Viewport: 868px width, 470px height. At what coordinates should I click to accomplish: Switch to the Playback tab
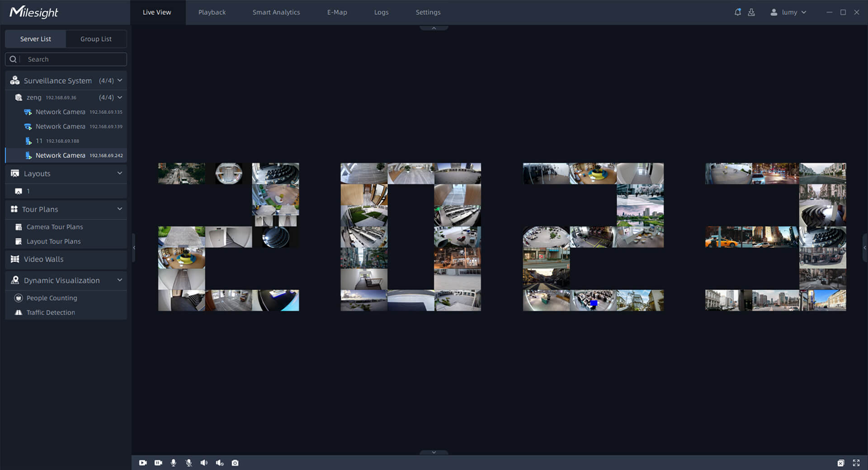(212, 12)
